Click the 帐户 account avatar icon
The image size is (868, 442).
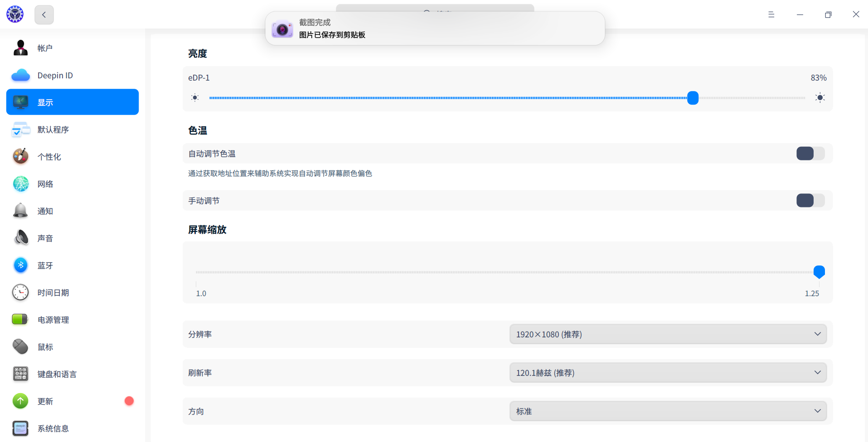tap(20, 48)
